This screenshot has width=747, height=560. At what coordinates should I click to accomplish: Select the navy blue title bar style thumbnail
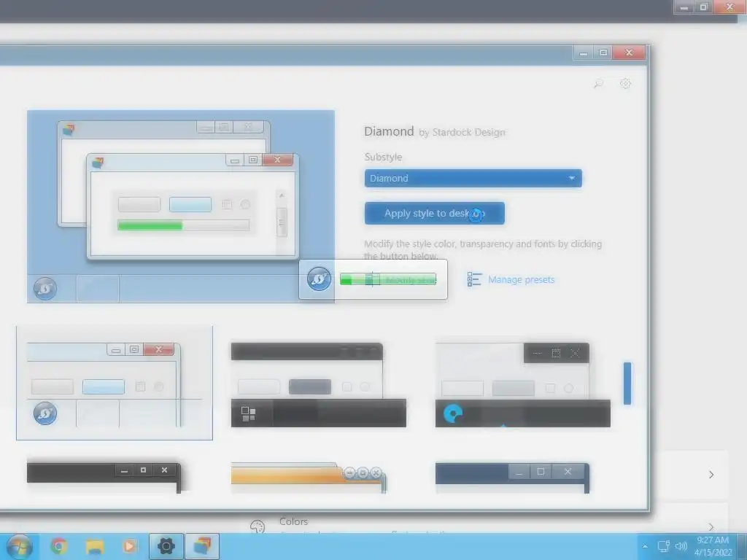pyautogui.click(x=513, y=478)
